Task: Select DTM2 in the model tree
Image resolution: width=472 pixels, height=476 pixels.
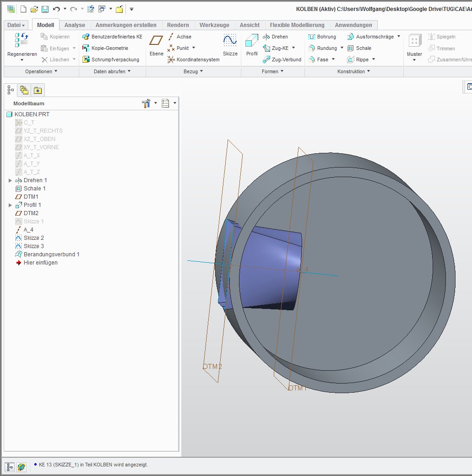Action: point(27,213)
